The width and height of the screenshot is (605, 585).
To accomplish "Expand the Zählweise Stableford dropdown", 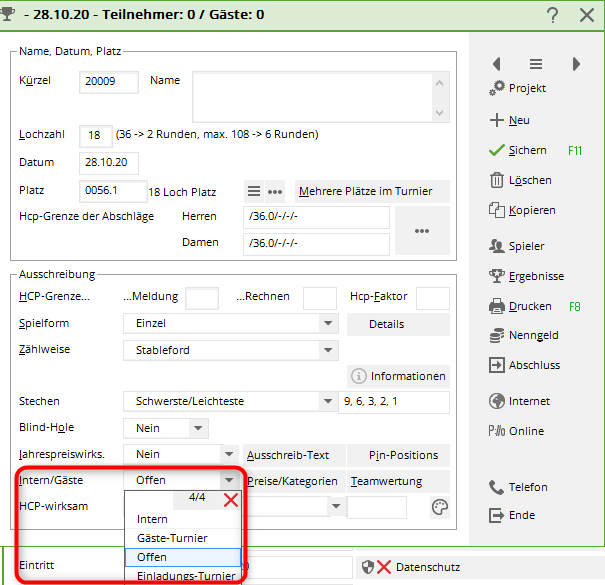I will (329, 351).
